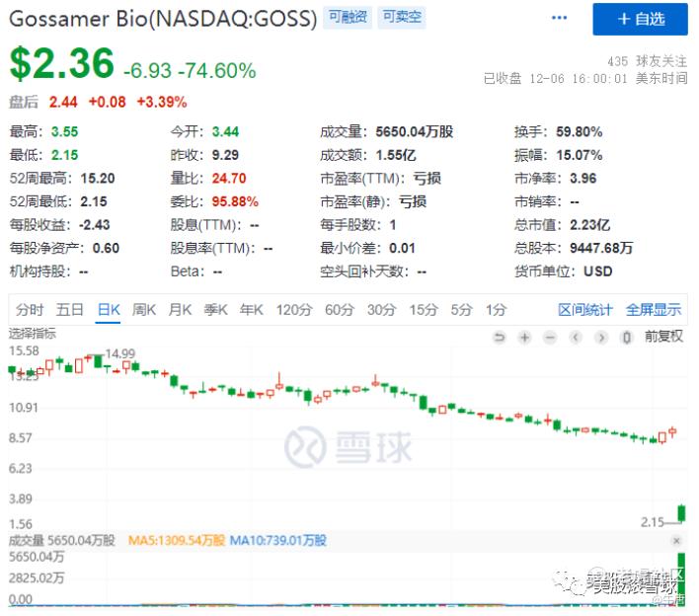Click 换手 value 59.80%
This screenshot has height=616, width=699.
[580, 132]
